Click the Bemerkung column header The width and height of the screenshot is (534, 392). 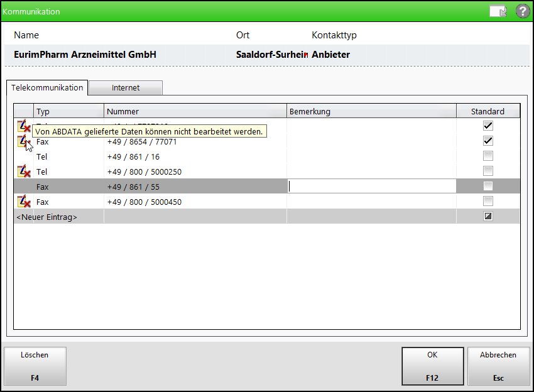pyautogui.click(x=371, y=111)
